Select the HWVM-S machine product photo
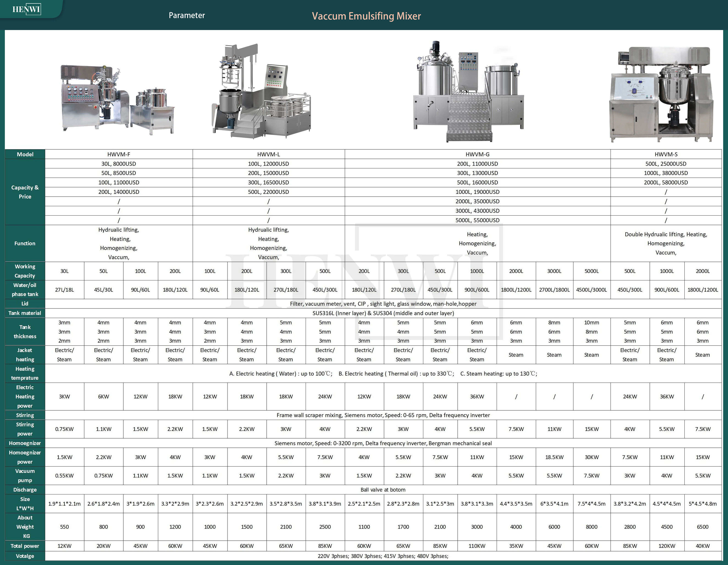The image size is (728, 565). coord(661,95)
